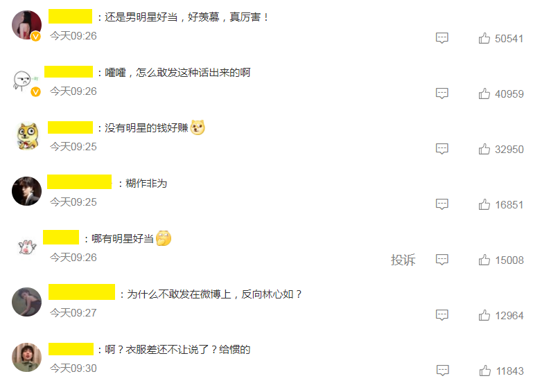Image resolution: width=542 pixels, height=392 pixels.
Task: Click thumbs-up on comment with 40959 likes
Action: tap(484, 93)
